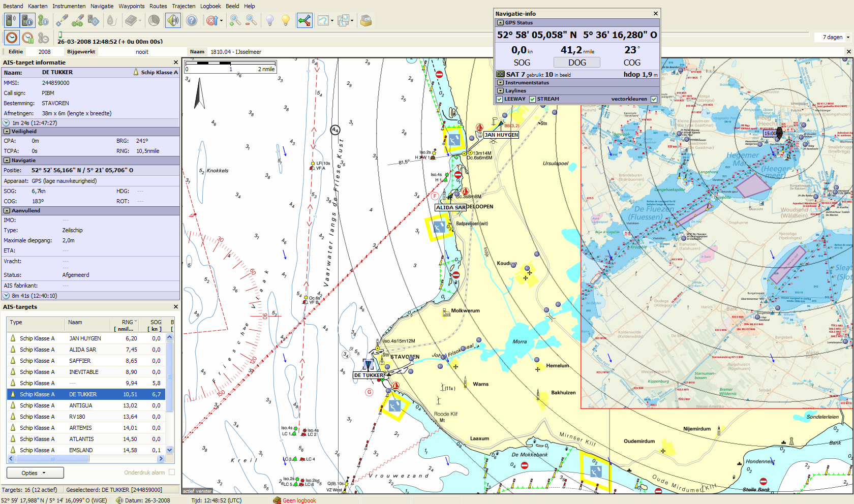The width and height of the screenshot is (854, 504).
Task: Zoom out with magnifier minus icon
Action: click(251, 20)
